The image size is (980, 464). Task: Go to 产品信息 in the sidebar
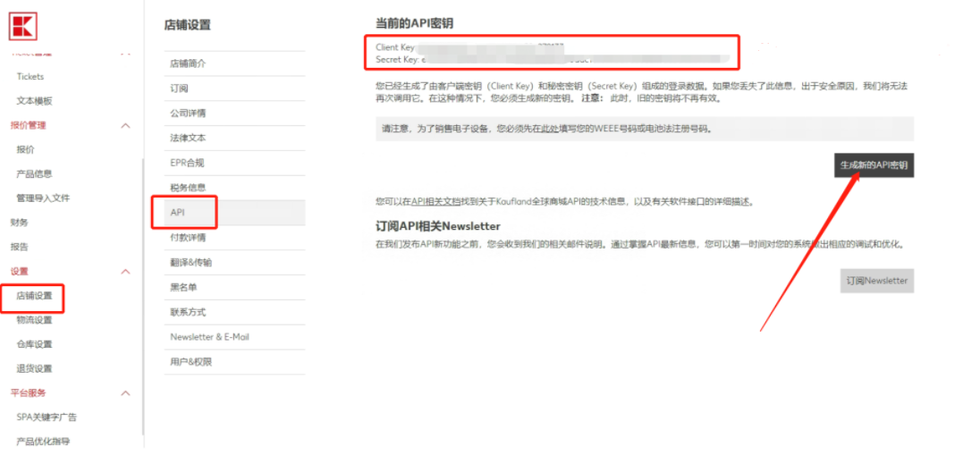pyautogui.click(x=34, y=174)
